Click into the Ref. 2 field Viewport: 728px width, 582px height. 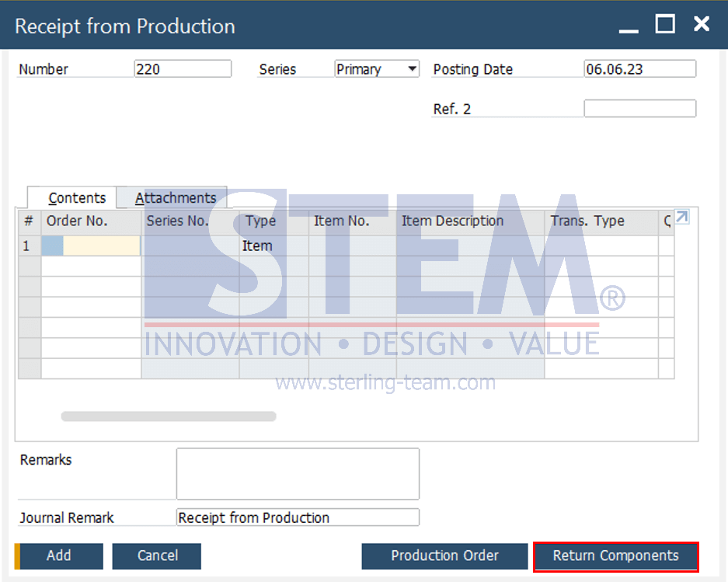(639, 109)
